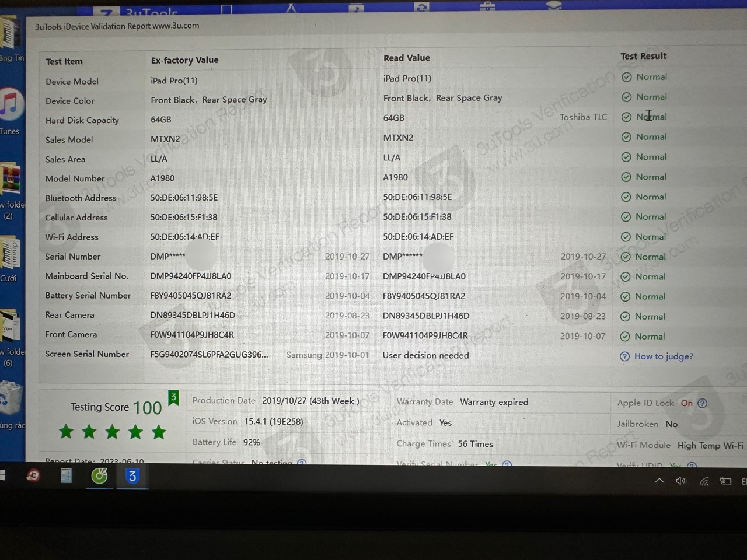Click the 'User decision needed' screen serial value
This screenshot has width=747, height=560.
pos(425,355)
